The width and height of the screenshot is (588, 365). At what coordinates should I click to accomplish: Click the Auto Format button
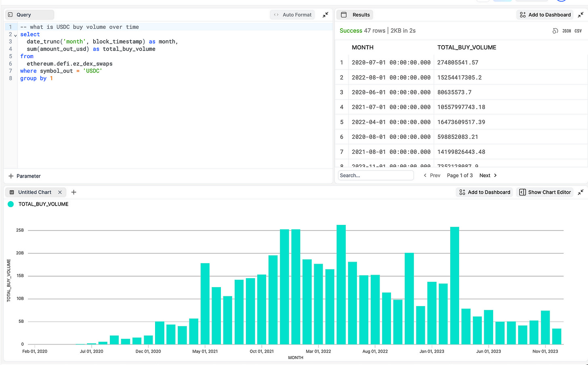click(293, 15)
